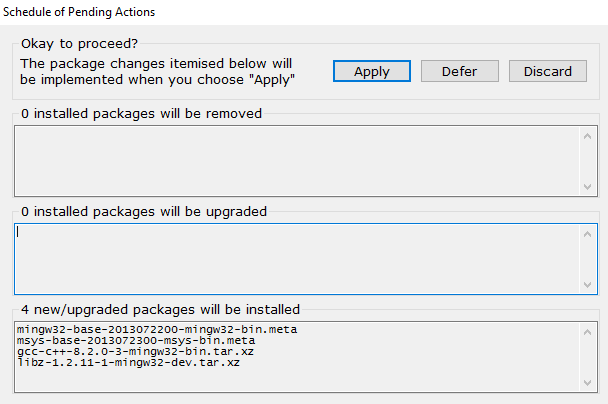Viewport: 608px width, 404px height.
Task: Click the Apply button
Action: (x=371, y=71)
